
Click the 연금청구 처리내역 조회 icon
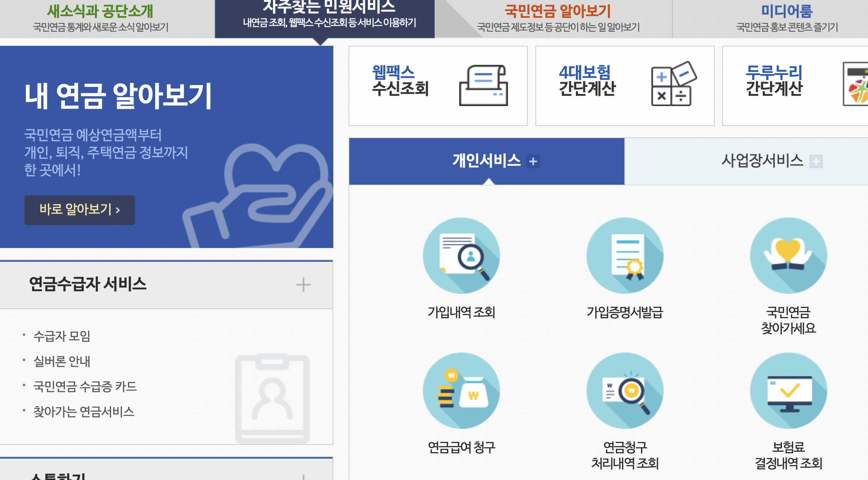[x=625, y=391]
